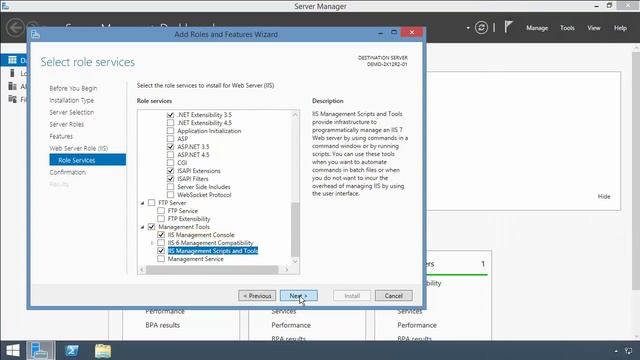Enable the CGI checkbox

[x=170, y=163]
